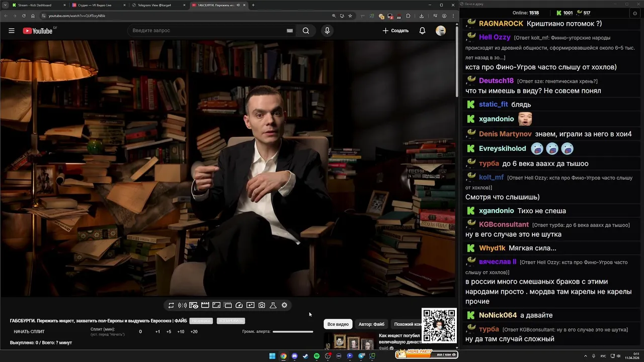Click username RAGNAROCK in chat window

501,24
